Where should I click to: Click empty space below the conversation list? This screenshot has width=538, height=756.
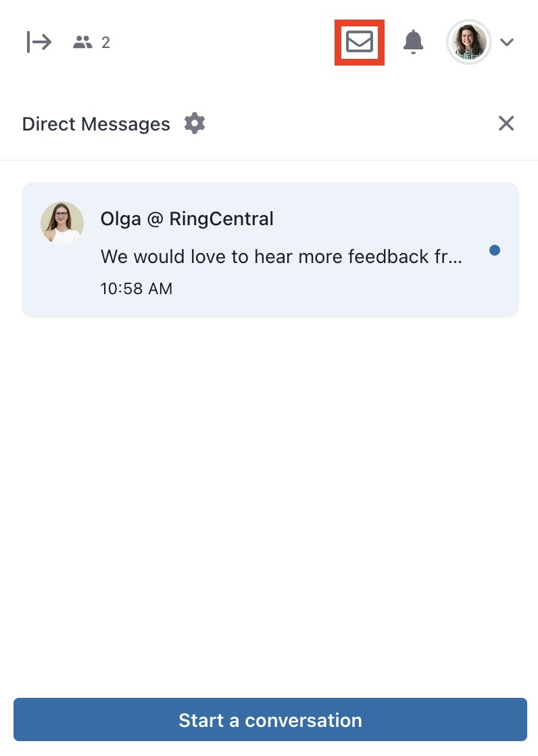269,506
